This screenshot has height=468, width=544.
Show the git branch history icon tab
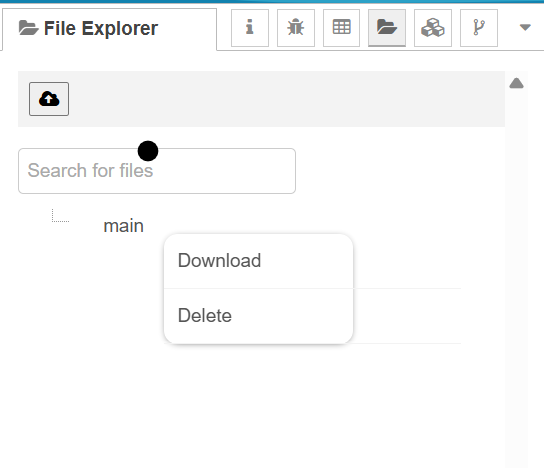(479, 28)
